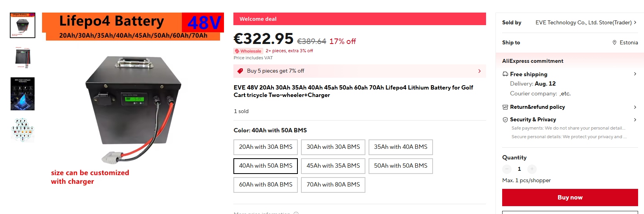Expand the Free shipping details chevron
The width and height of the screenshot is (644, 214).
pyautogui.click(x=635, y=74)
